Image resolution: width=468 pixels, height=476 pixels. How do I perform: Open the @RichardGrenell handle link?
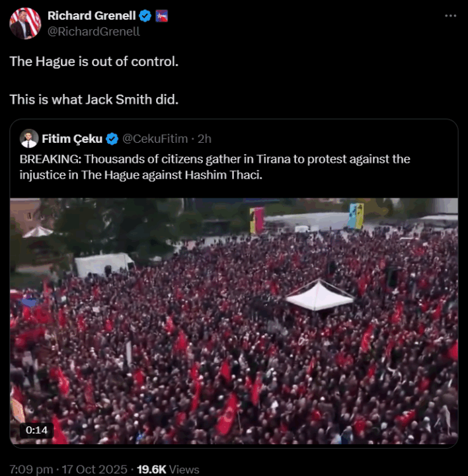click(x=94, y=32)
